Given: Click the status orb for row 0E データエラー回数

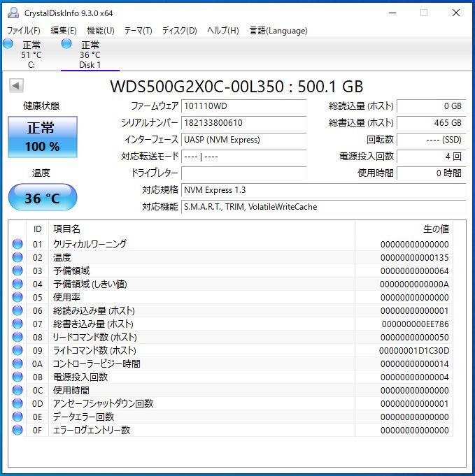Looking at the screenshot, I should click(x=17, y=417).
